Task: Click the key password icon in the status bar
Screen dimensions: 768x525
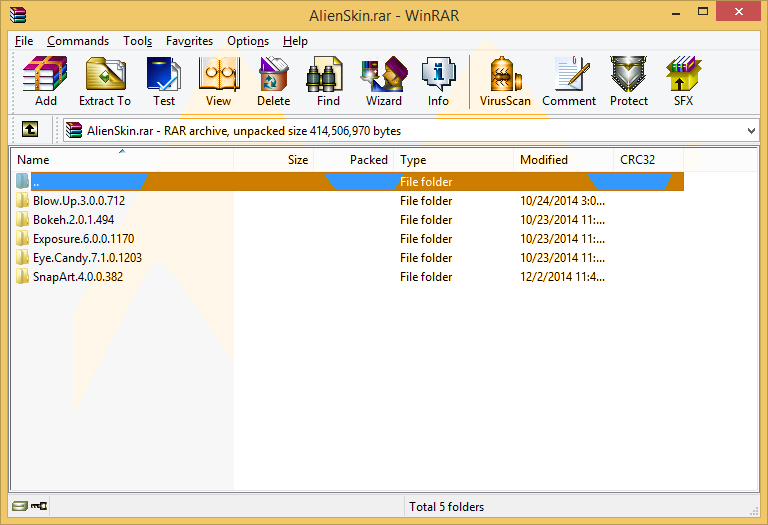Action: pos(39,506)
